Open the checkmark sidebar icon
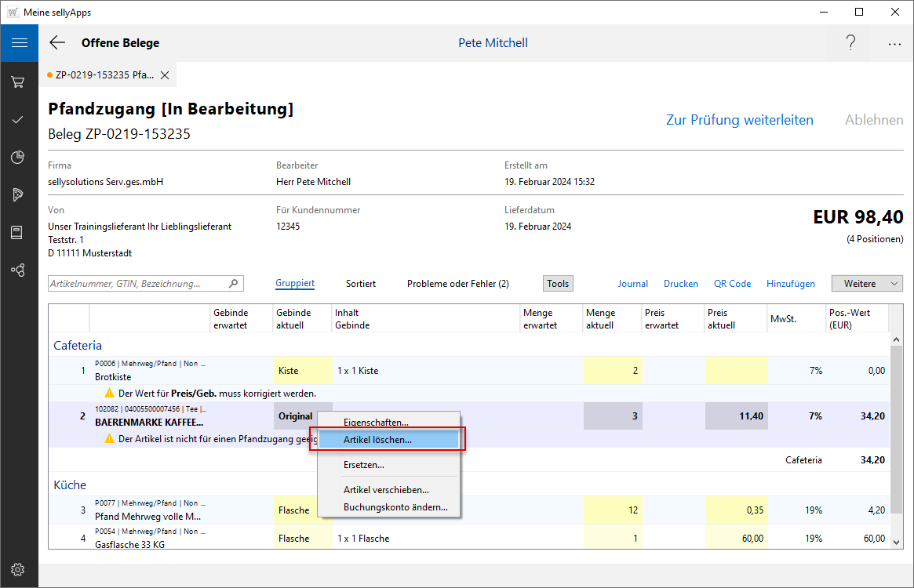 point(19,120)
